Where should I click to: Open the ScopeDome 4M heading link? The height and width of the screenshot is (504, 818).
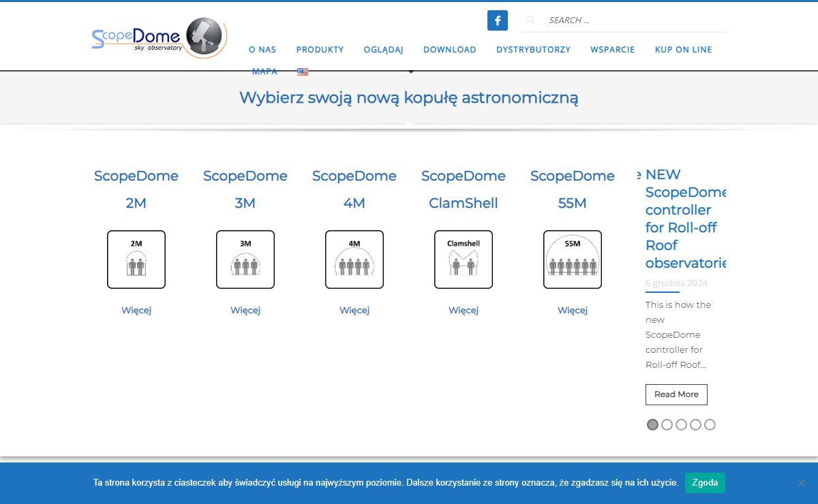[354, 189]
